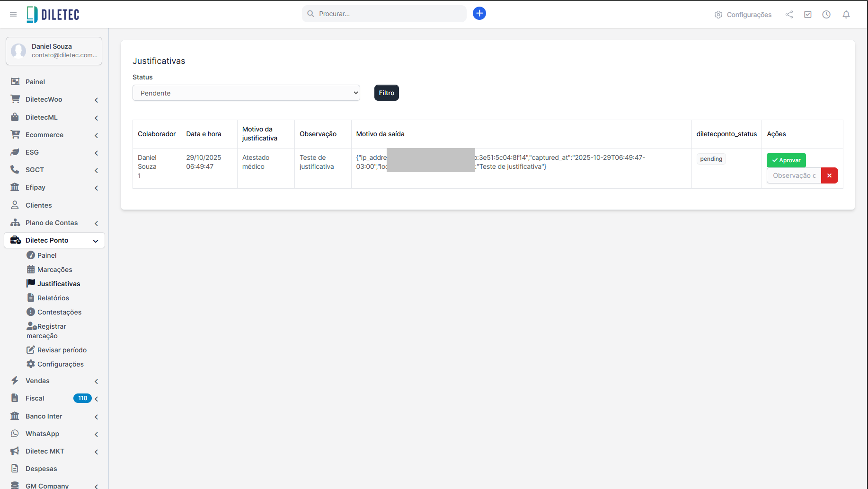
Task: Open the notifications bell icon
Action: [x=846, y=15]
